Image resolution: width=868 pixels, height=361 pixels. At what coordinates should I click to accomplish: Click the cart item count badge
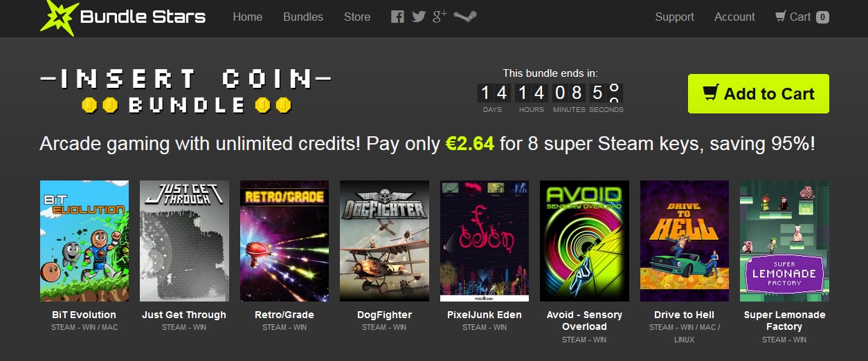click(x=822, y=17)
